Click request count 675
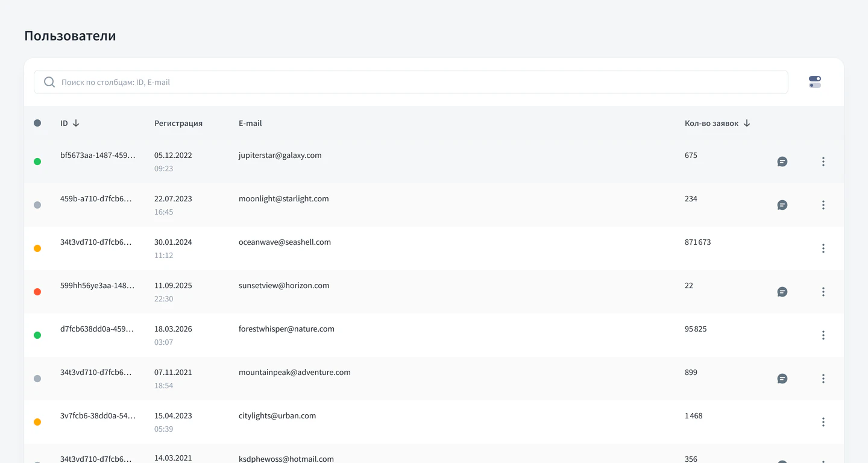 (691, 155)
